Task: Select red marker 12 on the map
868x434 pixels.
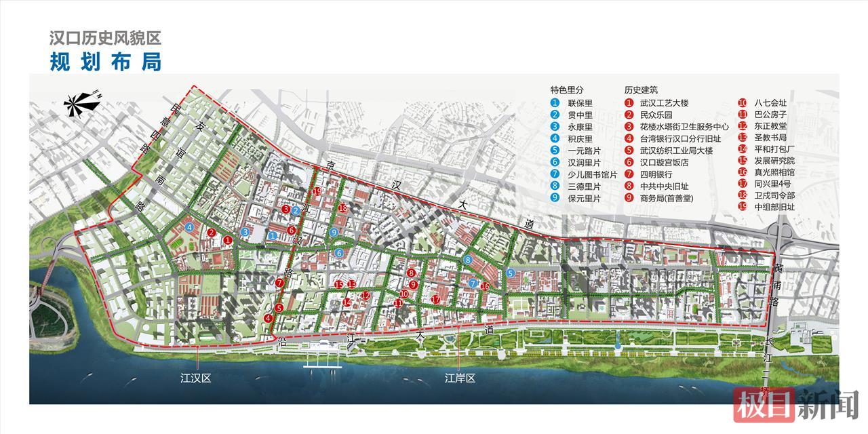Action: (366, 295)
